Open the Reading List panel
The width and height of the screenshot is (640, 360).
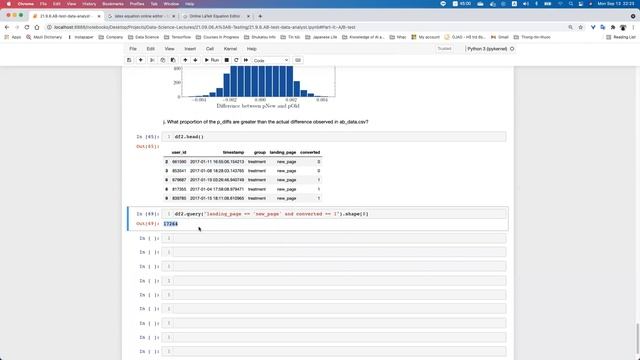[621, 37]
